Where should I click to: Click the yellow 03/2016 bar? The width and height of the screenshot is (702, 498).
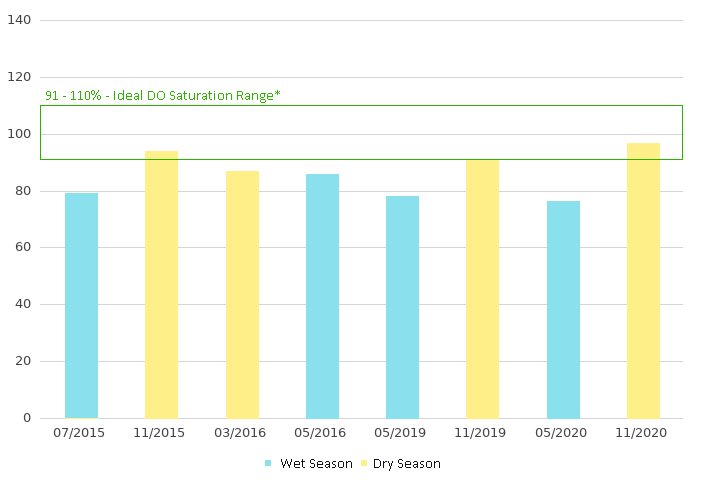242,294
